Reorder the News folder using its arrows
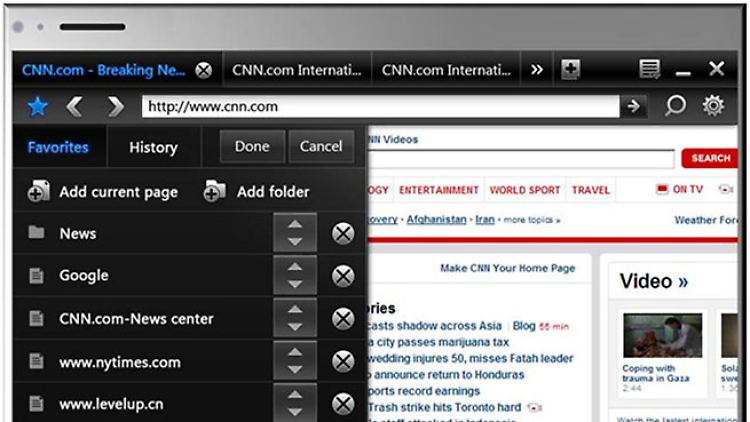750x422 pixels. click(295, 234)
